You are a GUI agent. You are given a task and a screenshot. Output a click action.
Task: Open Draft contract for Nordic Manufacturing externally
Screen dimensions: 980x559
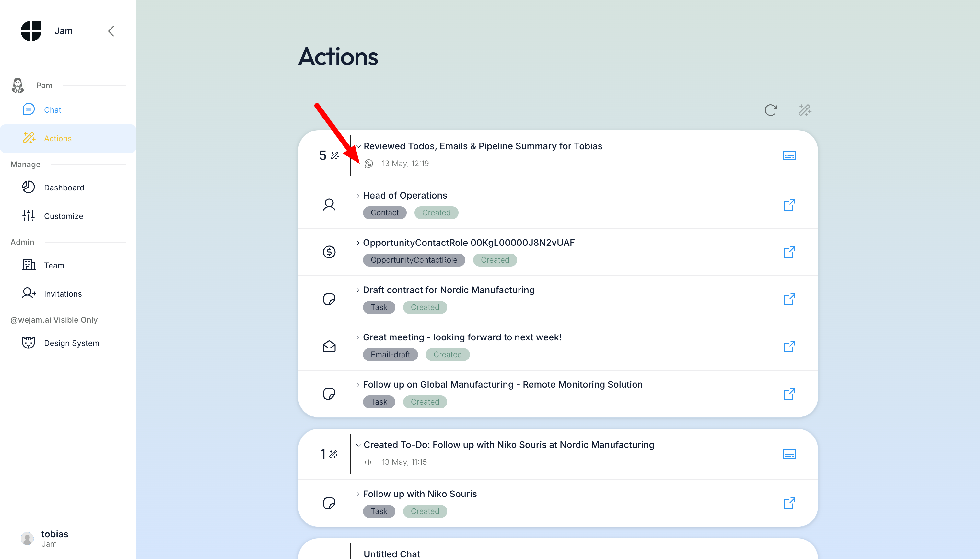pos(789,299)
